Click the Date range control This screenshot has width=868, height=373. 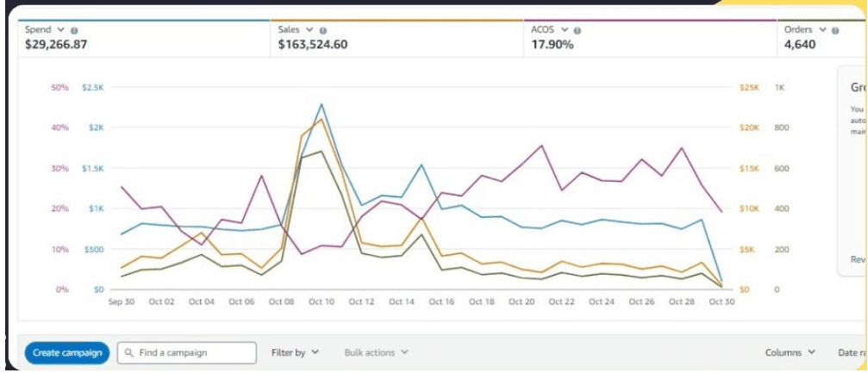tap(849, 352)
